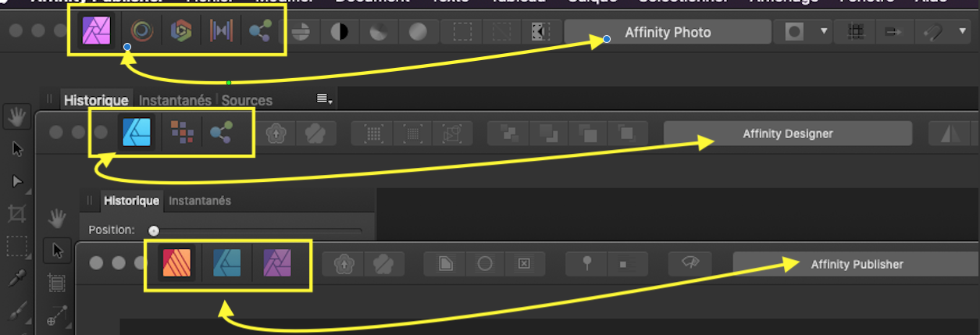Open the Photo persona within Publisher
This screenshot has height=335, width=980.
(277, 263)
